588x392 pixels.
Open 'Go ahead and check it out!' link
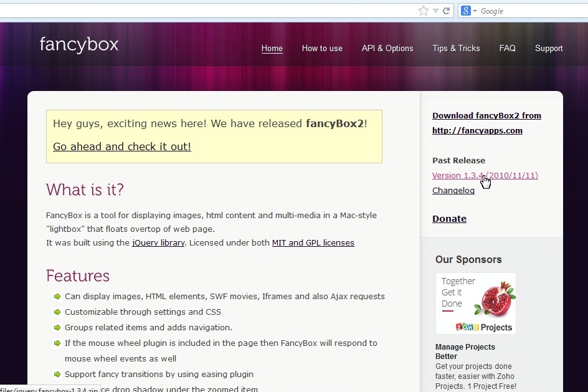pos(121,146)
